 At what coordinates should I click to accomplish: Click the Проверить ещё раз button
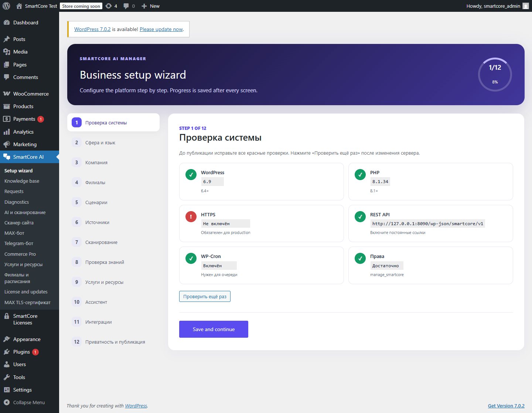pos(205,296)
